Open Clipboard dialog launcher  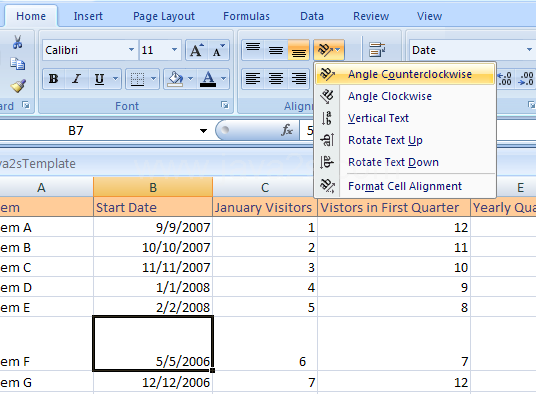tap(26, 105)
